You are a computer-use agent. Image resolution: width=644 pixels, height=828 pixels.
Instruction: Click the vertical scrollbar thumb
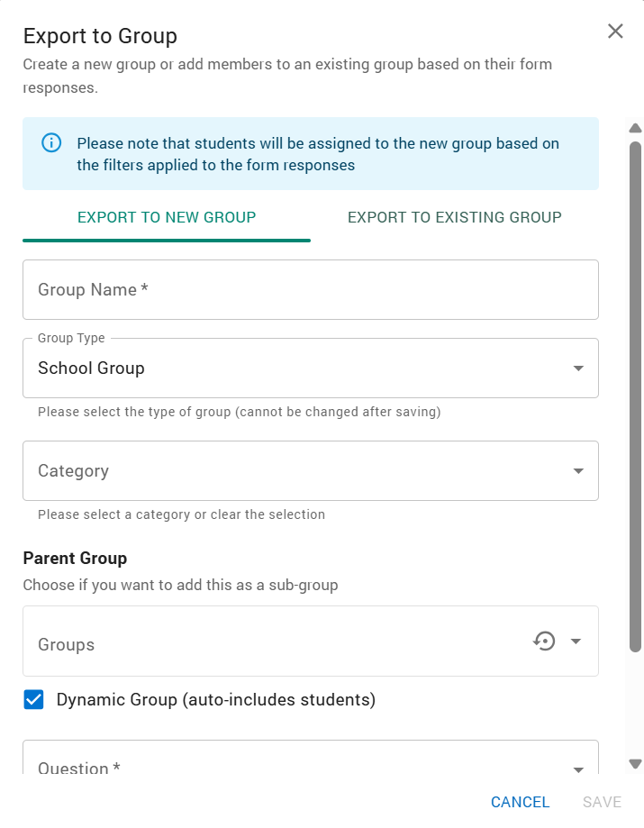point(635,396)
